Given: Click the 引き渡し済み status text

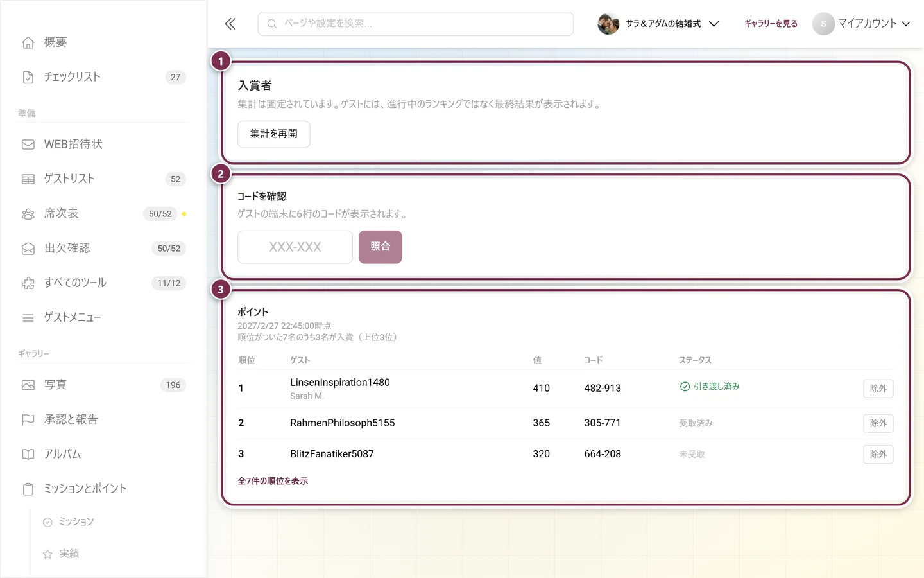Looking at the screenshot, I should [717, 387].
